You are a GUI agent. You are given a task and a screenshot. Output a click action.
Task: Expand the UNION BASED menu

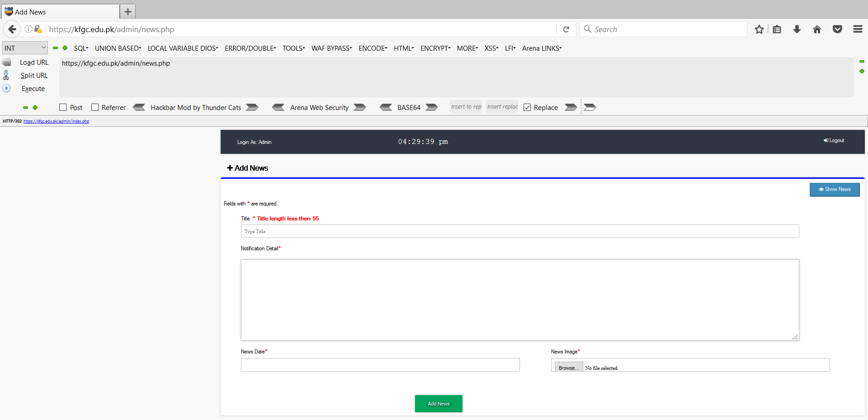[118, 48]
